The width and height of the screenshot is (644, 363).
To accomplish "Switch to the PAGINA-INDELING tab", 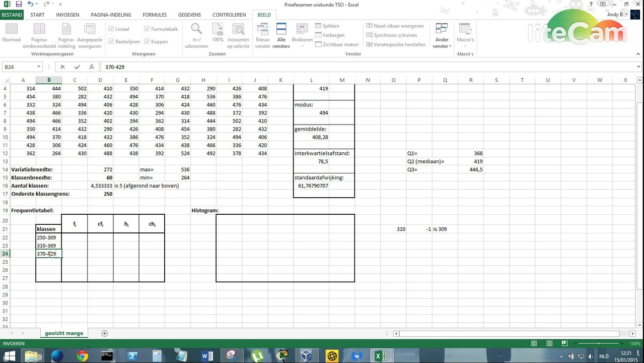I will (x=111, y=15).
